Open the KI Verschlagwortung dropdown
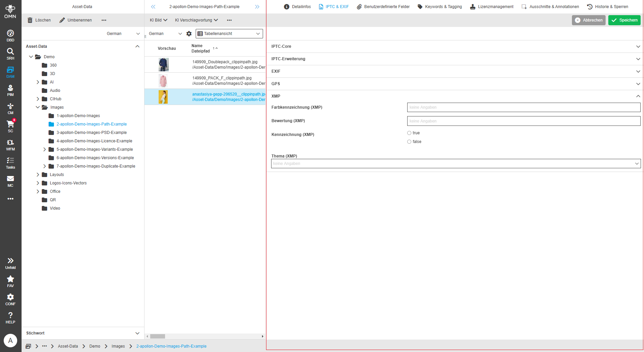This screenshot has width=644, height=352. (196, 20)
